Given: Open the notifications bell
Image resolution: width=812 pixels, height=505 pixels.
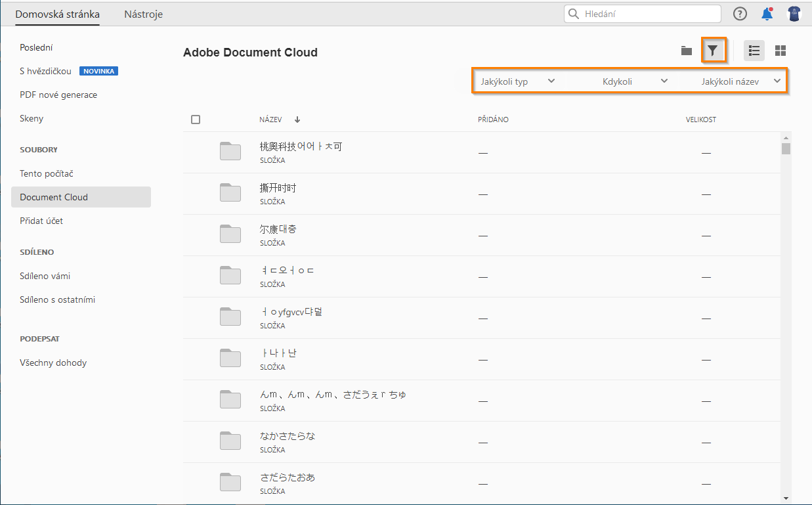Looking at the screenshot, I should (x=767, y=14).
